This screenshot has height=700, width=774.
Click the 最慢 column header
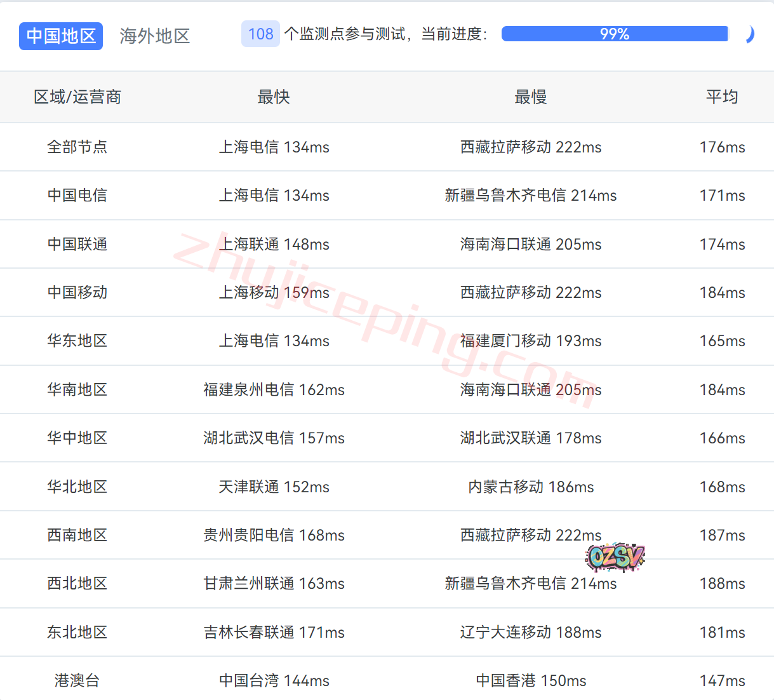tap(530, 97)
